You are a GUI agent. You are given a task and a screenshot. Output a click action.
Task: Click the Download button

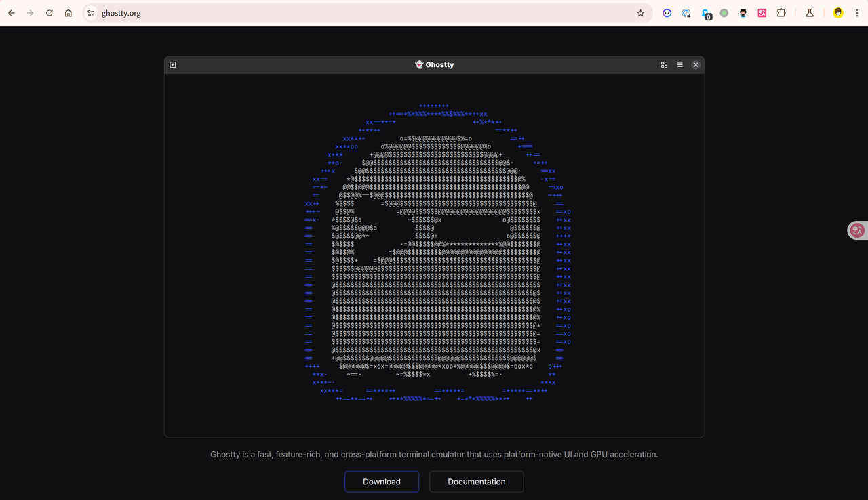click(x=382, y=482)
